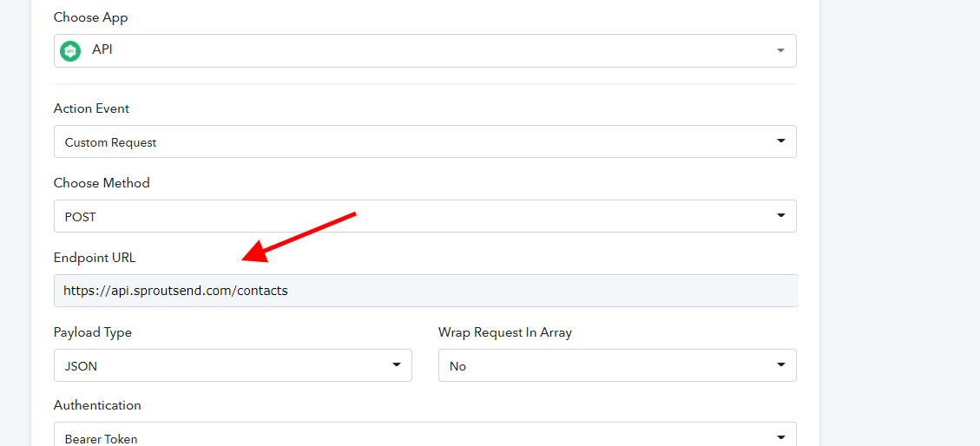Focus the Endpoint URL input field

click(426, 291)
